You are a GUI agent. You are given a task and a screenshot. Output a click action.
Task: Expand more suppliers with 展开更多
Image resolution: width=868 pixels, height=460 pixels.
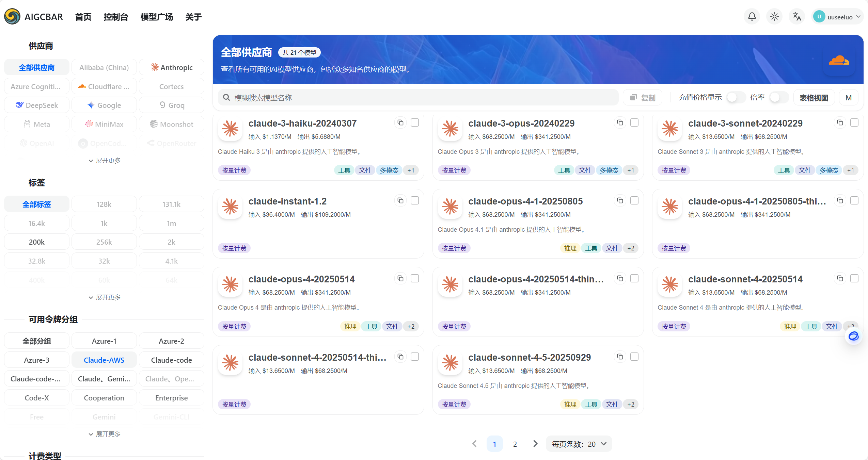[105, 161]
